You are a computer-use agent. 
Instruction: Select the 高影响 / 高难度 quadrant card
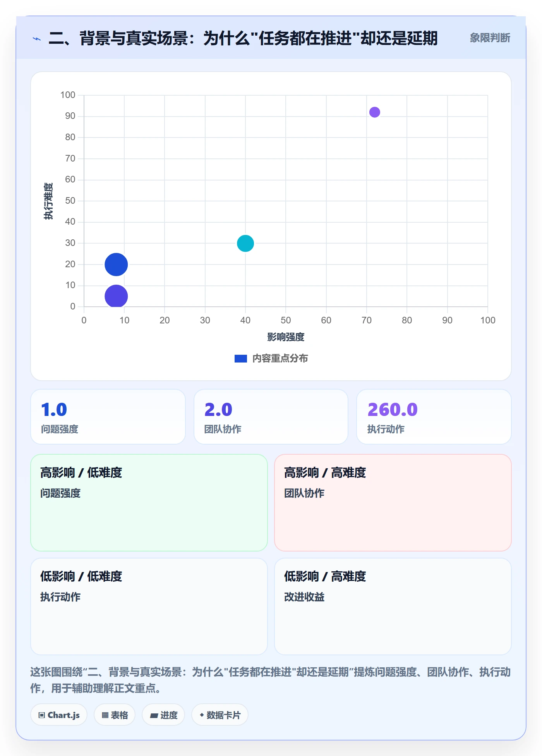(x=393, y=503)
